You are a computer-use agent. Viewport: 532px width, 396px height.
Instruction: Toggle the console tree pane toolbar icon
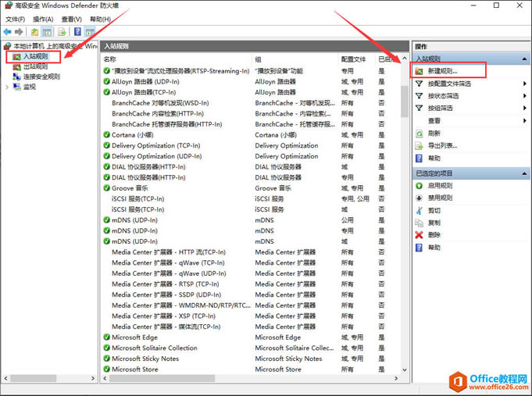47,32
